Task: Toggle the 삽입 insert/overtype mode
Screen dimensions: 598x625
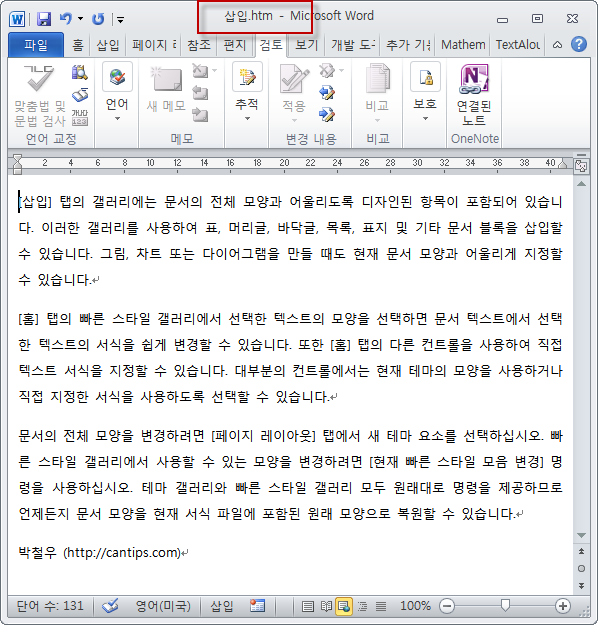Action: tap(222, 606)
